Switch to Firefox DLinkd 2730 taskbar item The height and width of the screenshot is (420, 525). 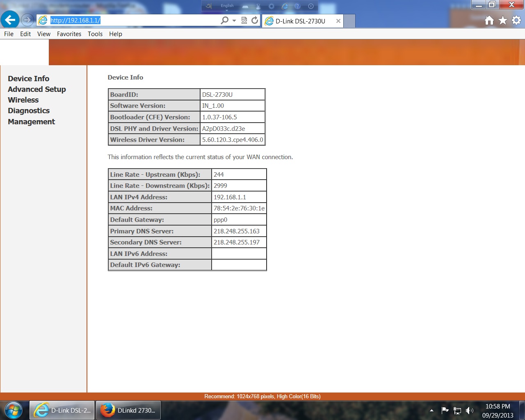tap(128, 410)
